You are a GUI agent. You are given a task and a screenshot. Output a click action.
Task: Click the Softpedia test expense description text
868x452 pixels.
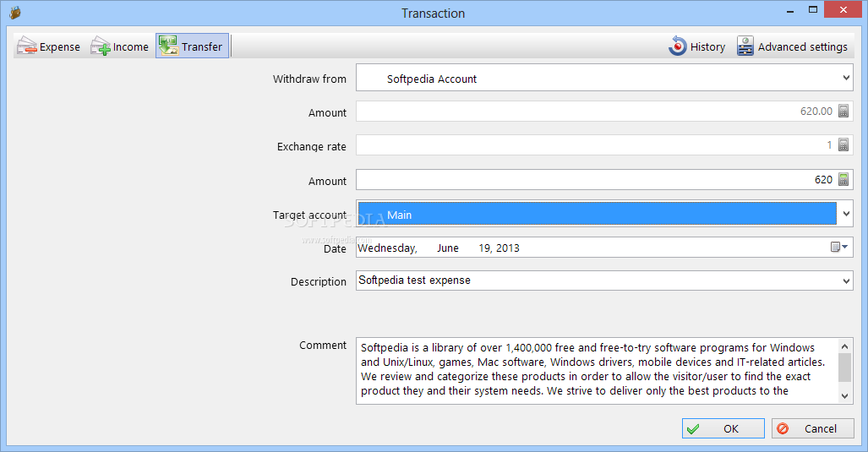(415, 280)
